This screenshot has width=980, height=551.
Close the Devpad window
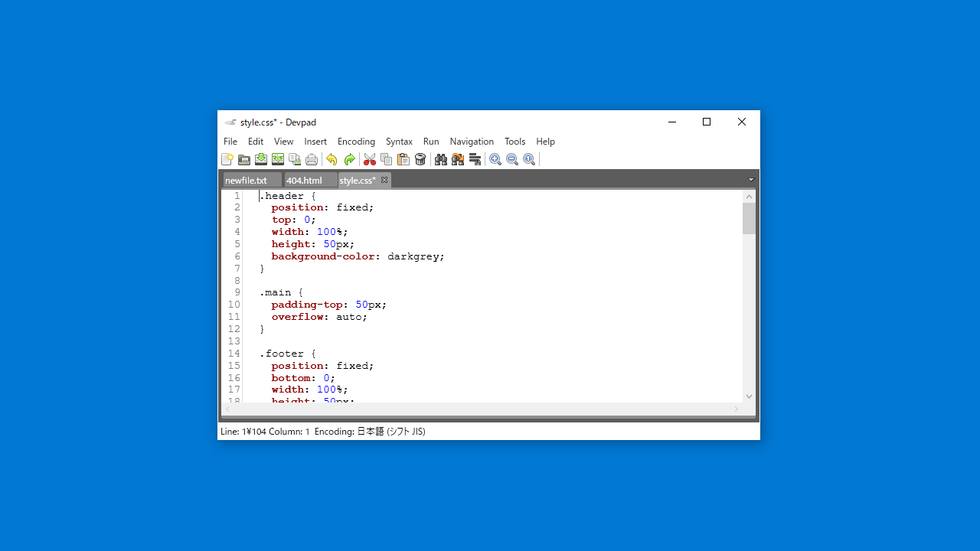coord(742,122)
